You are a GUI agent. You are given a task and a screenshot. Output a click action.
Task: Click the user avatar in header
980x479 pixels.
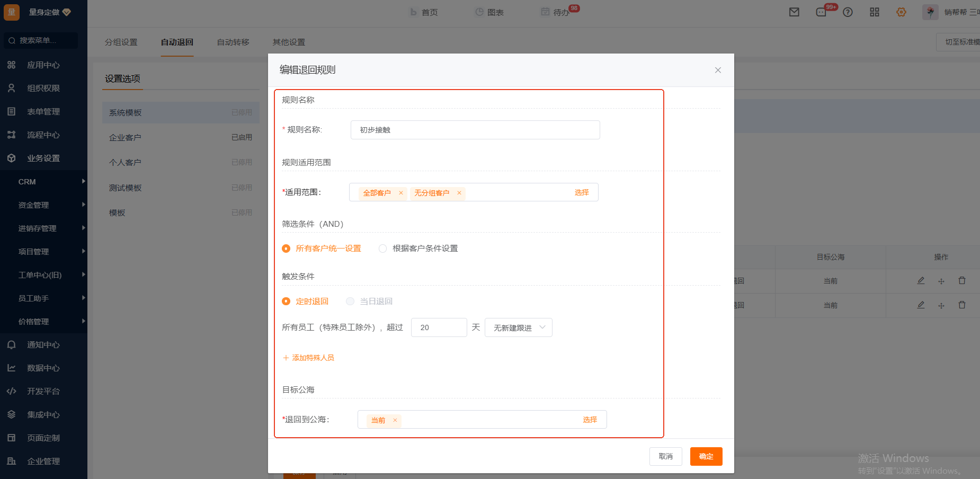[x=930, y=12]
